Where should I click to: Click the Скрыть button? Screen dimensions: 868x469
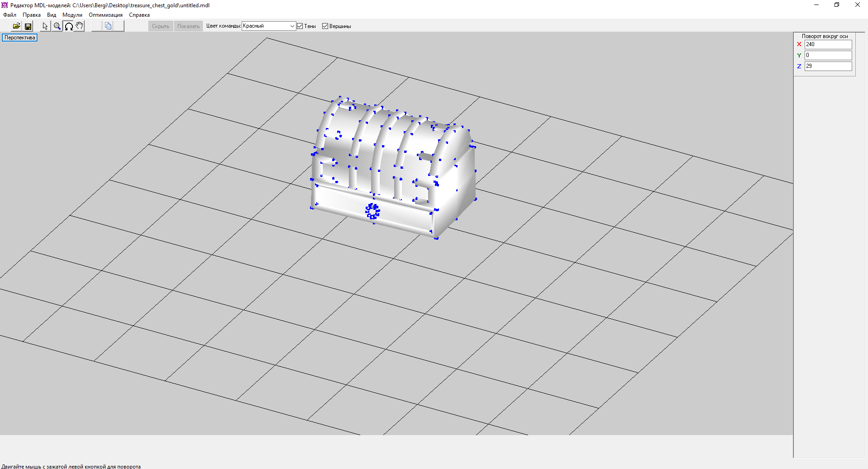161,26
